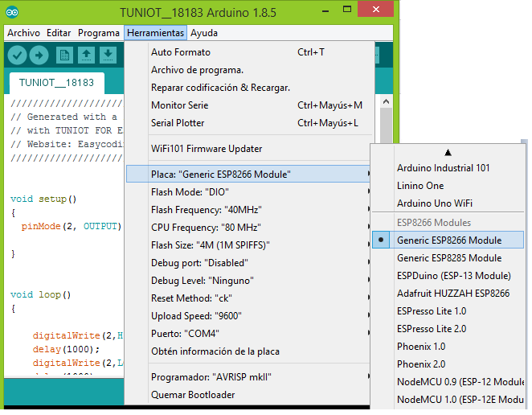Image resolution: width=532 pixels, height=415 pixels.
Task: Click the Save sketch down-arrow icon
Action: pos(108,55)
